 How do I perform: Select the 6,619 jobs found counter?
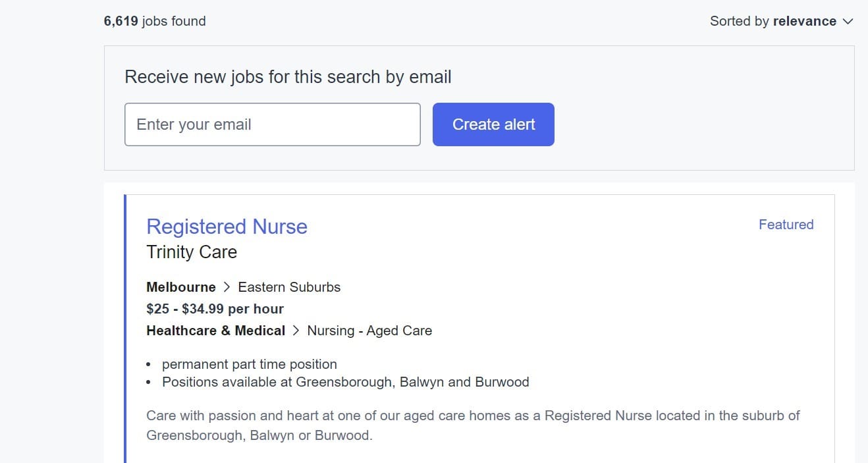click(154, 20)
